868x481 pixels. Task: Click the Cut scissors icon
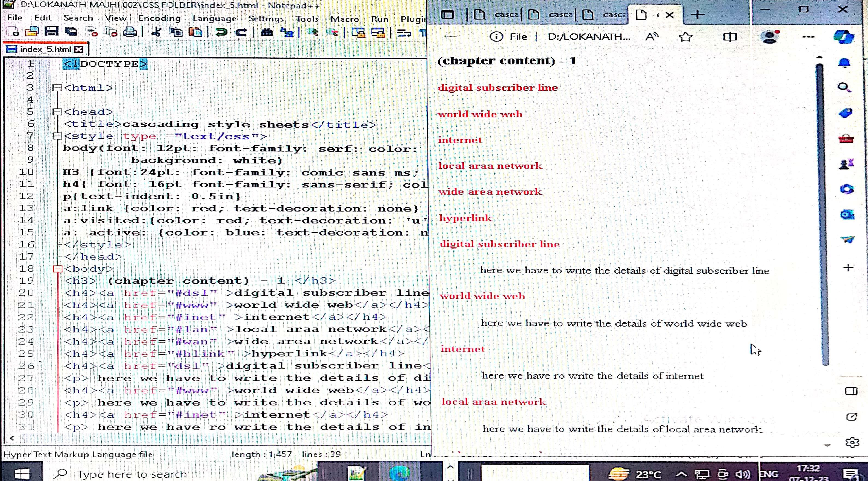[156, 32]
